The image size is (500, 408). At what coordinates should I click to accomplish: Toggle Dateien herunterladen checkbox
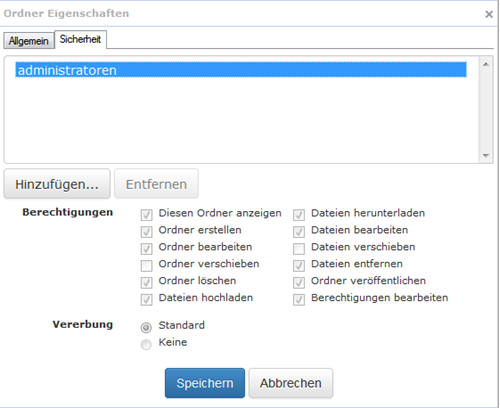tap(299, 215)
